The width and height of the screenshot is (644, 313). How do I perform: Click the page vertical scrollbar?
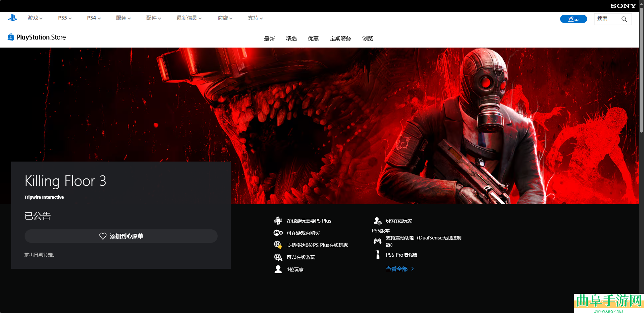click(x=641, y=70)
